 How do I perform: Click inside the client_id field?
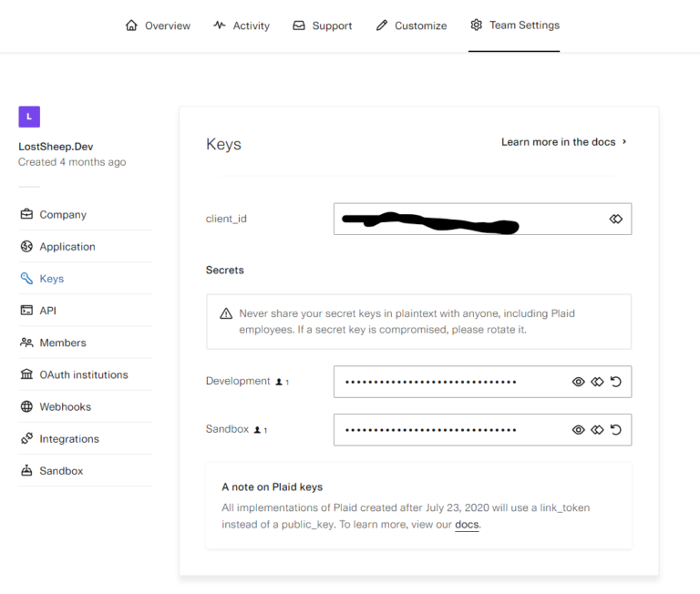482,220
